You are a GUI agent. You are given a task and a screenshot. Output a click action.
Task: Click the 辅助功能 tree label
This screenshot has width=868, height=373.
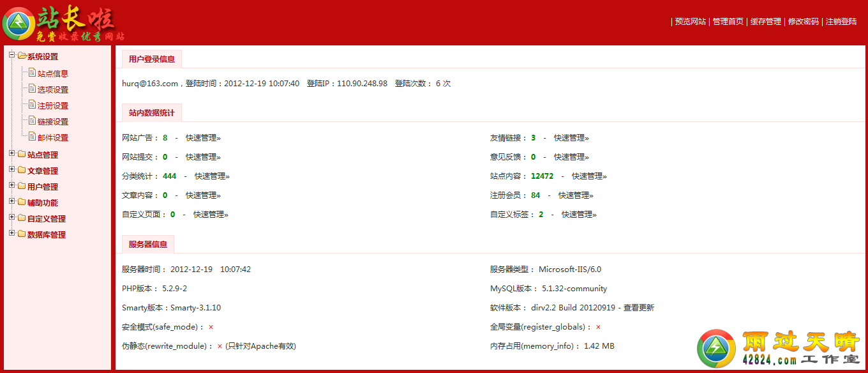pos(43,202)
